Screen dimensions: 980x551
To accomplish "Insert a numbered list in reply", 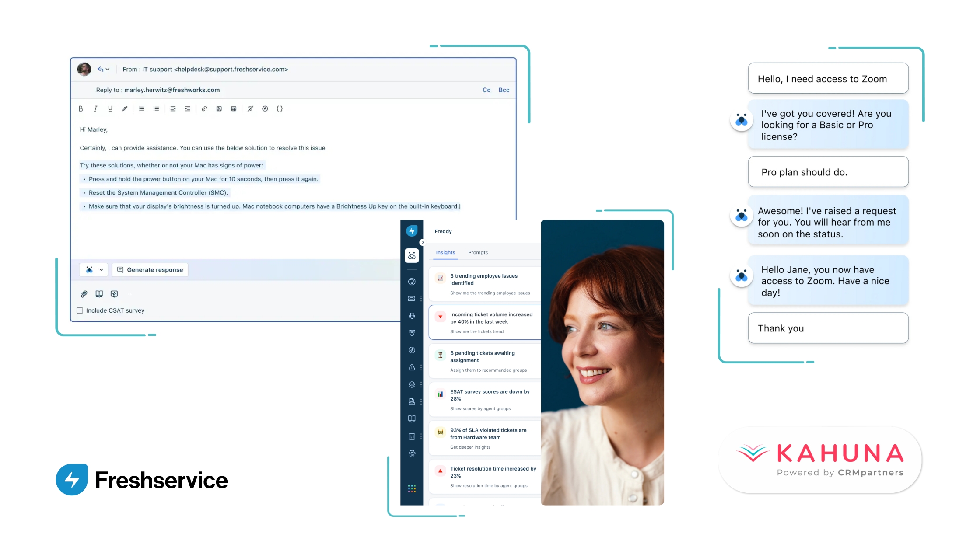I will point(142,109).
